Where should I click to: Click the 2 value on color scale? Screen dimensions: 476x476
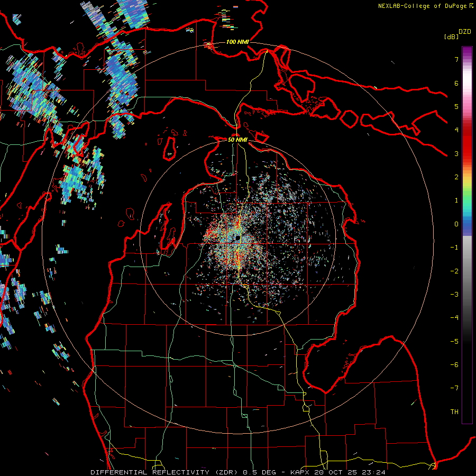pos(456,177)
